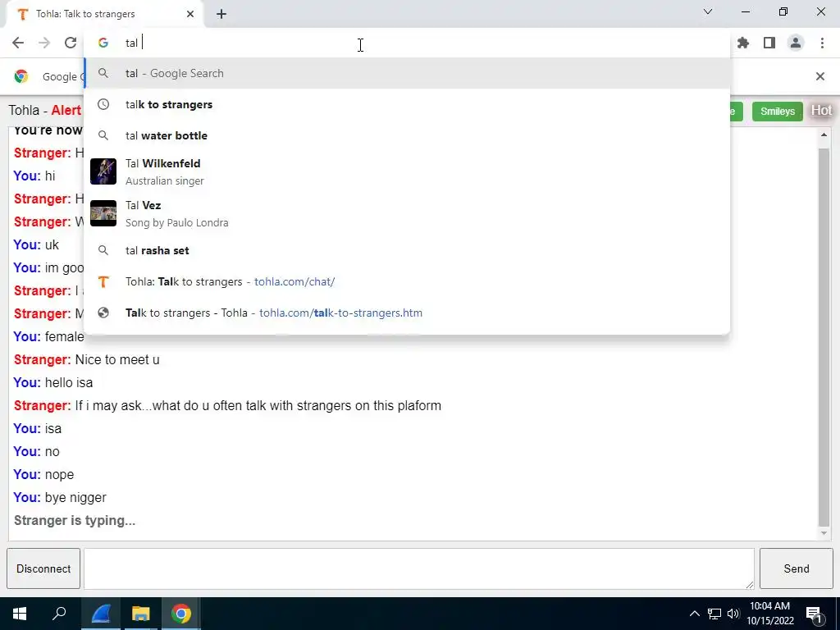
Task: Show hidden system tray icons
Action: click(x=694, y=614)
